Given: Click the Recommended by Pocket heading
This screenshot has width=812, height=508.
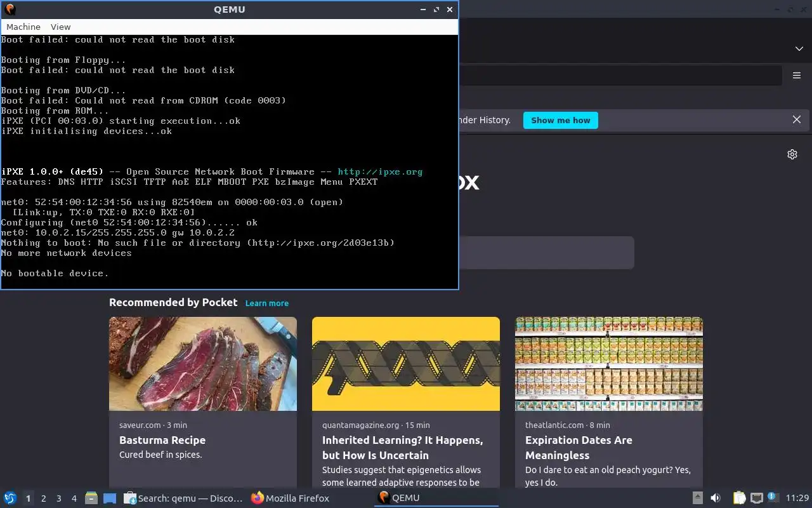Looking at the screenshot, I should tap(173, 303).
